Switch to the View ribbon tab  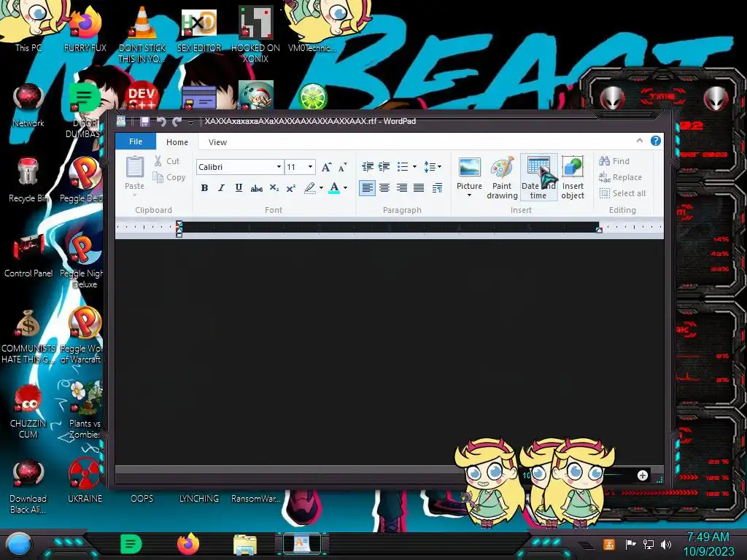pyautogui.click(x=217, y=142)
